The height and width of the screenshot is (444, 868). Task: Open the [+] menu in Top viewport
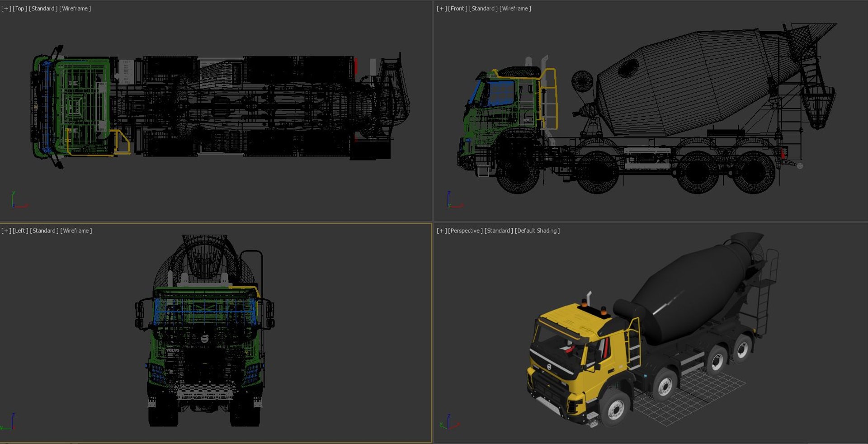click(x=6, y=9)
